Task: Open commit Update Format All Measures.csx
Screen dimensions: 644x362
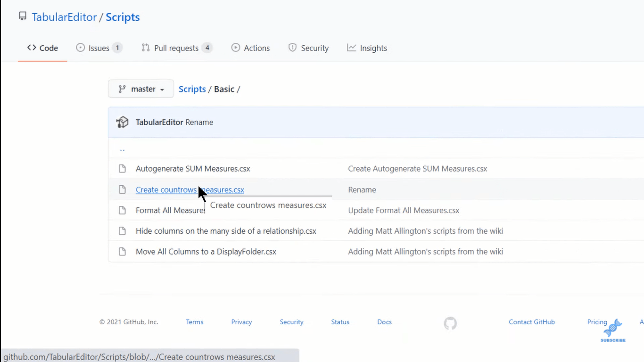Action: point(404,210)
